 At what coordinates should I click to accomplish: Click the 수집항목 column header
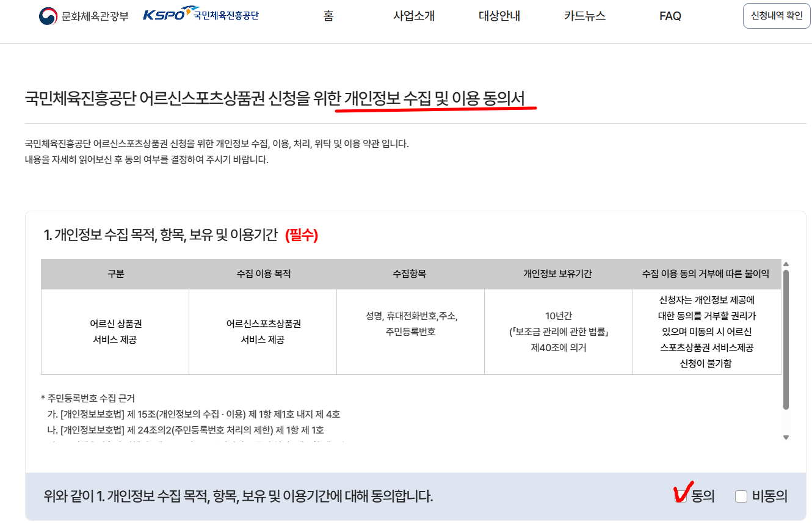coord(411,274)
